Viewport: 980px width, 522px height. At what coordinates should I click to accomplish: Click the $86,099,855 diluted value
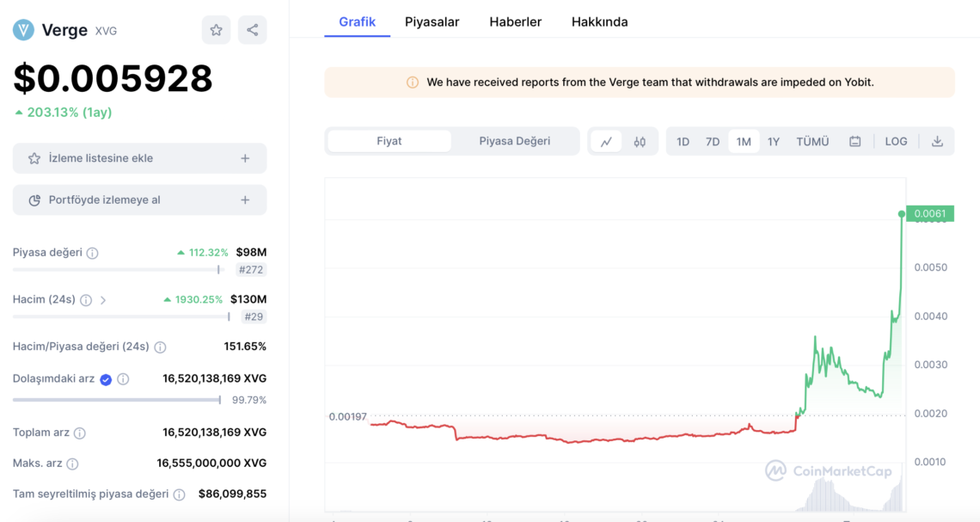tap(232, 494)
